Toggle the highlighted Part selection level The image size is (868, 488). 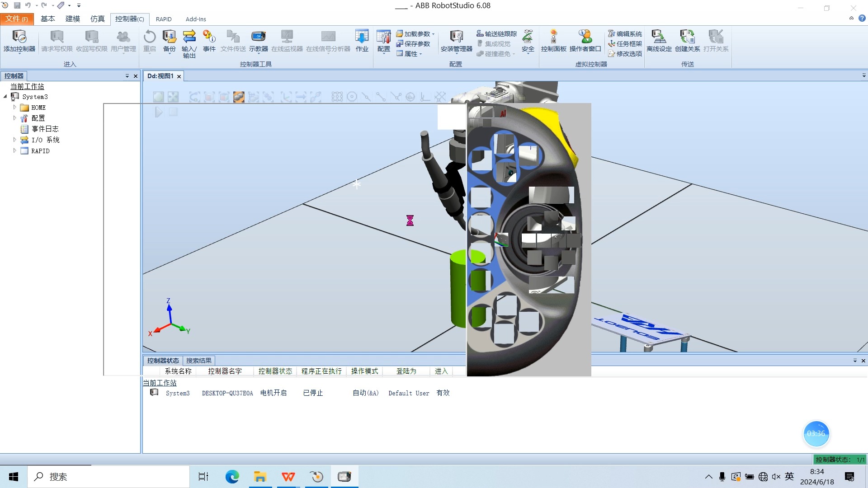239,97
